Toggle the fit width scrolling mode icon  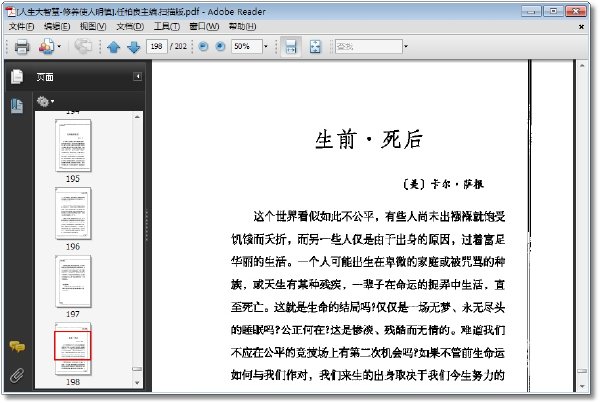click(291, 47)
